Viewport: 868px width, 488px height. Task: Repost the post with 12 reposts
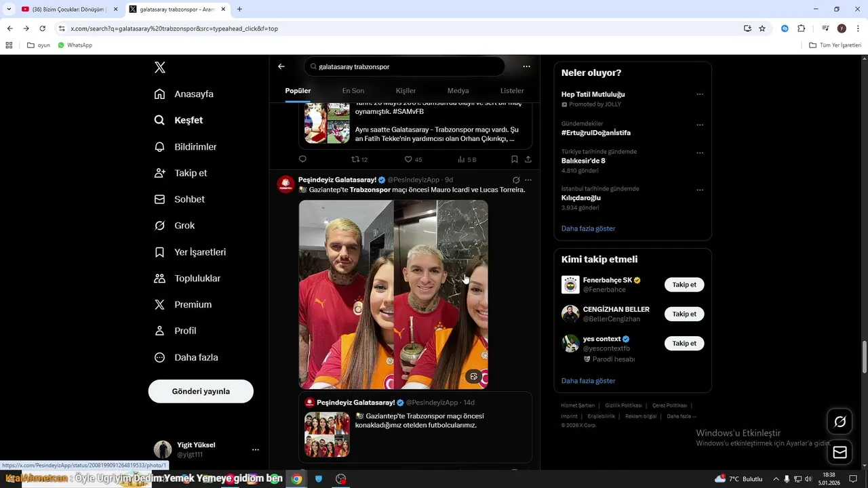click(359, 159)
